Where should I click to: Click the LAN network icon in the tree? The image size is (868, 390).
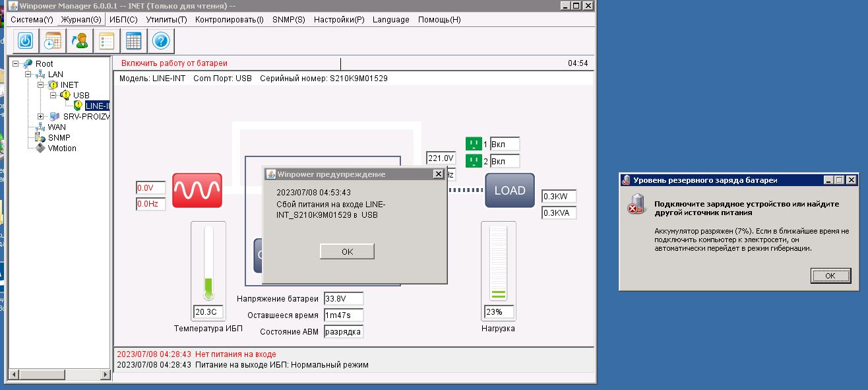pos(40,75)
